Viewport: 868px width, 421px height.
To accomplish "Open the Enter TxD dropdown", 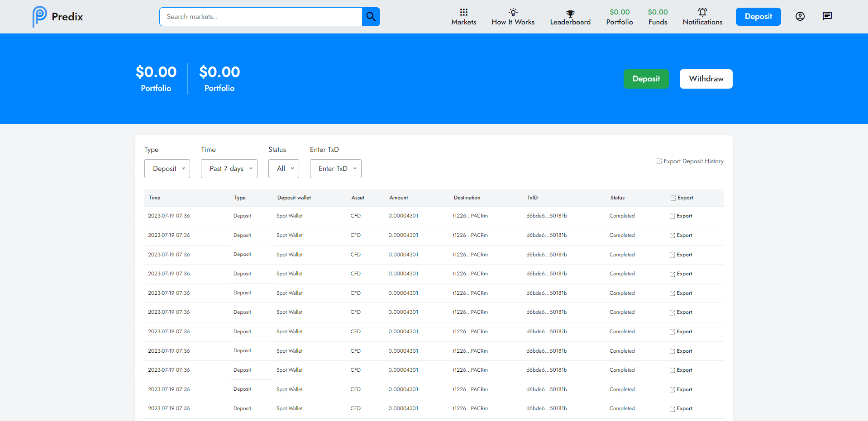I will [336, 169].
